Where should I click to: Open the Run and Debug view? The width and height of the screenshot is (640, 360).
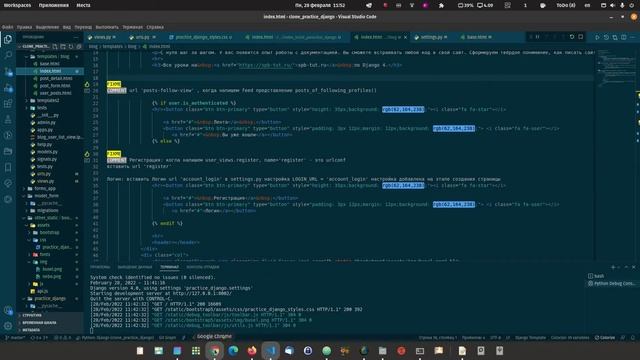pos(8,88)
